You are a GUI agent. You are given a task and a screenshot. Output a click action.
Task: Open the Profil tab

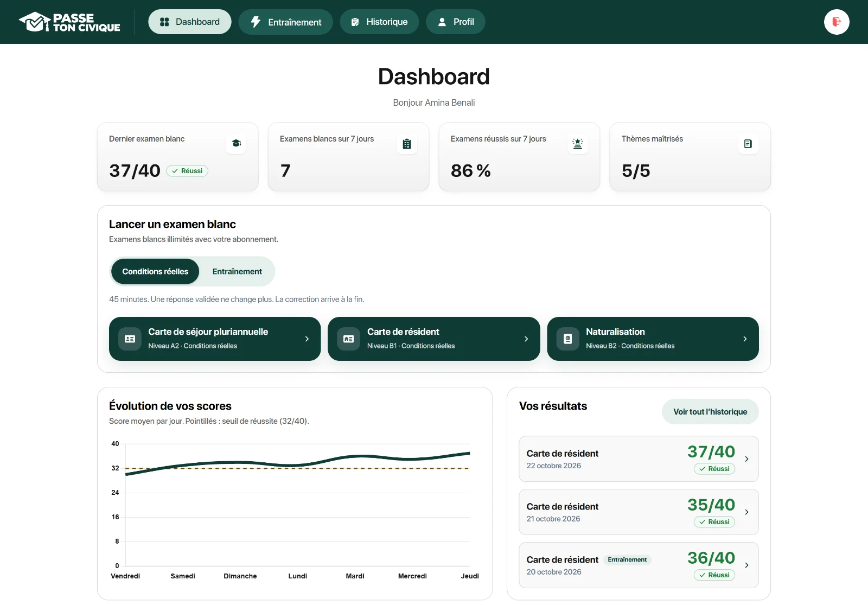[x=456, y=22]
